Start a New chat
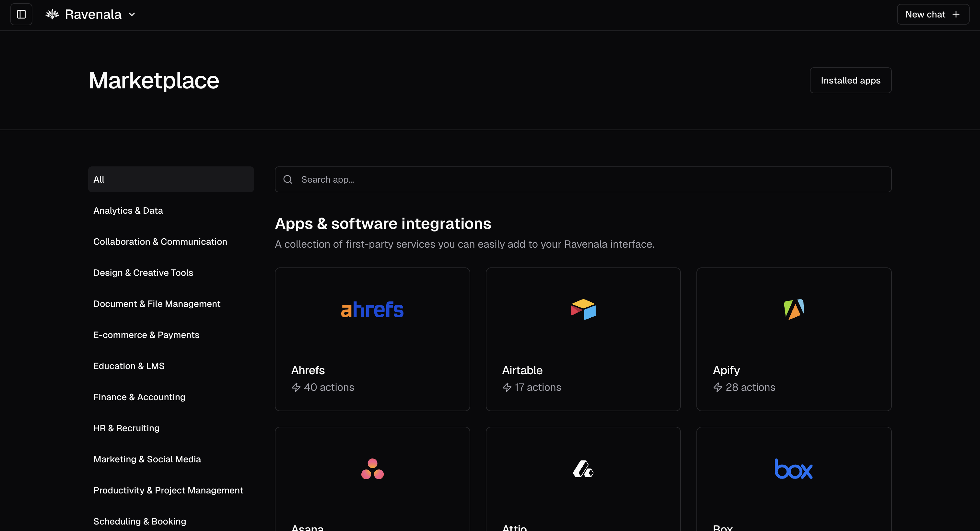Image resolution: width=980 pixels, height=531 pixels. coord(933,15)
